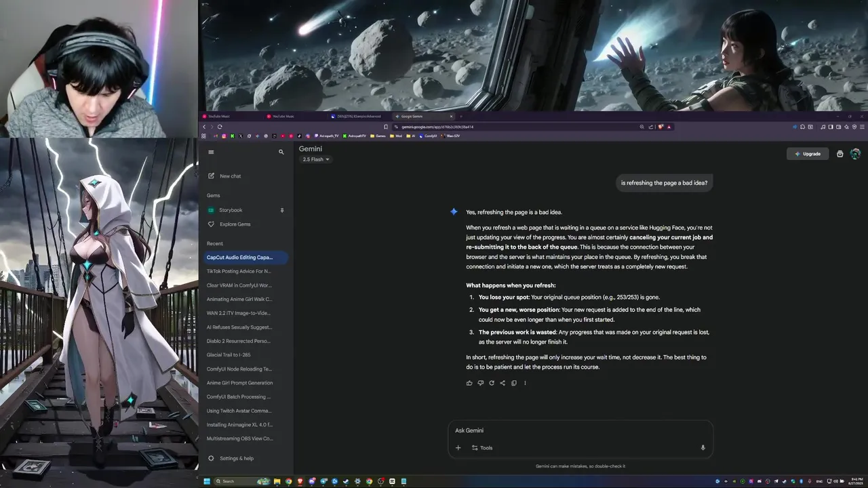Click the icon left of account avatar
868x488 pixels.
tap(840, 154)
